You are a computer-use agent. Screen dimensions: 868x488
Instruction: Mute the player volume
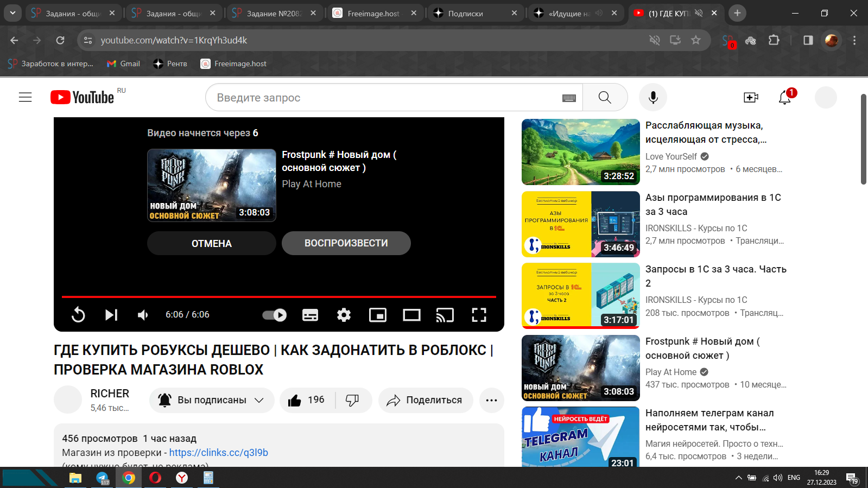coord(143,315)
